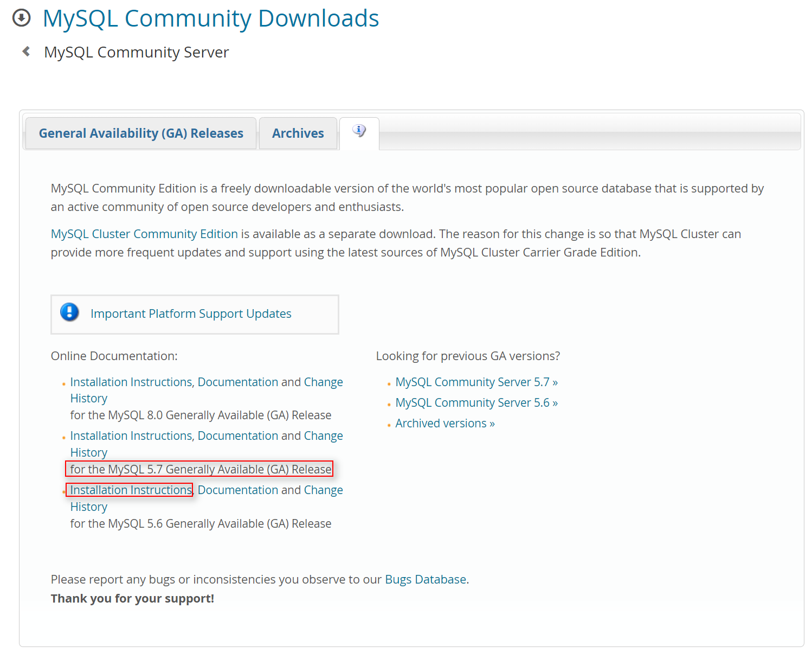View Archived versions
The image size is (812, 653).
(x=444, y=422)
